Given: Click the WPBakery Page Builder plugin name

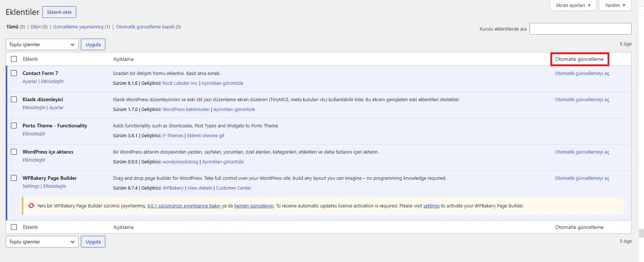Looking at the screenshot, I should 50,178.
